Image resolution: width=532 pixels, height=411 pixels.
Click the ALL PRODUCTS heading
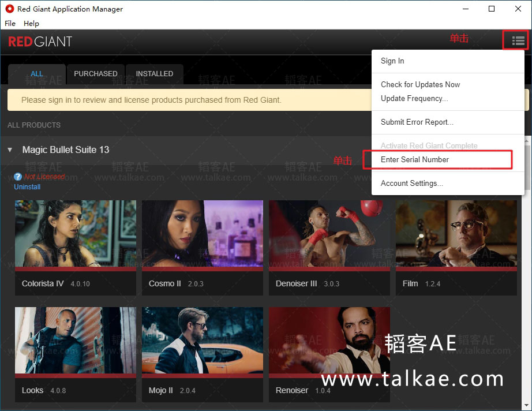pyautogui.click(x=34, y=125)
